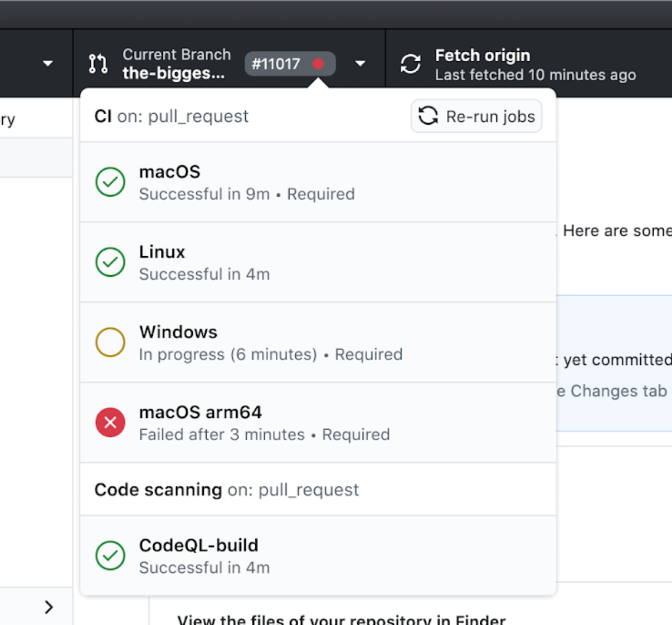672x625 pixels.
Task: Open the Windows in-progress check row
Action: tap(318, 343)
